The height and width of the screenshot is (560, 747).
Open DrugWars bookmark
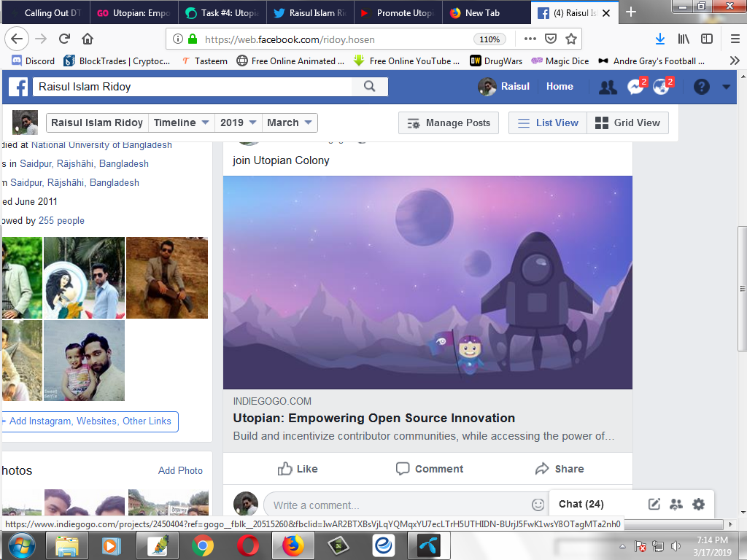(x=496, y=61)
